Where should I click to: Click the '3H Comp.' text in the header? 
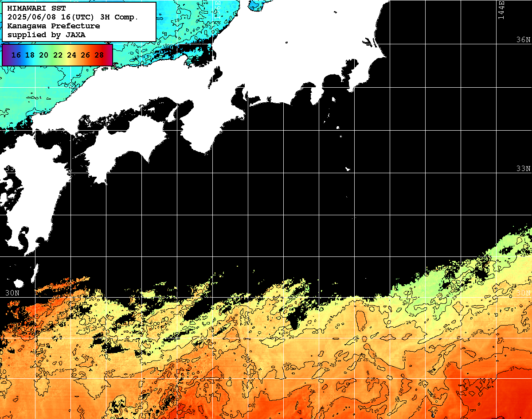(119, 17)
